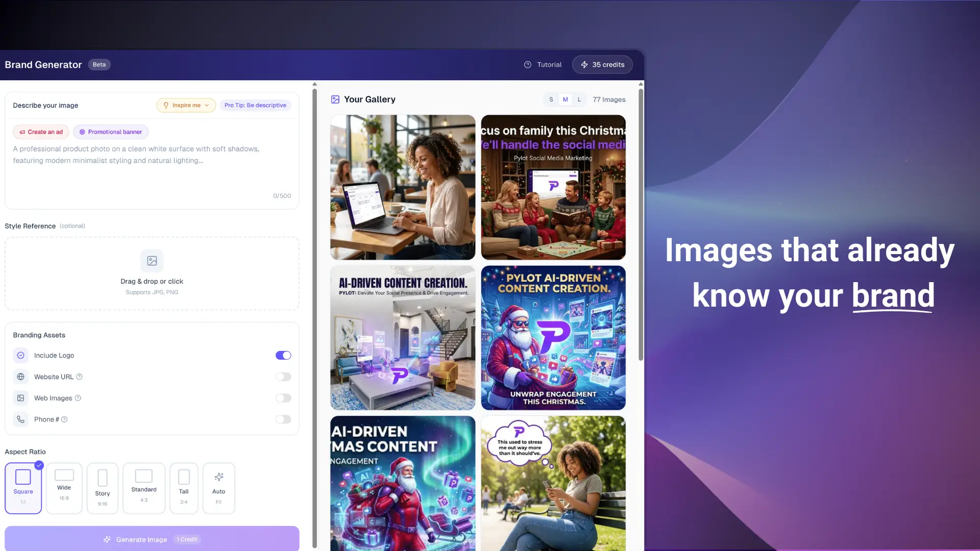Click the Tutorial question mark icon

point(527,65)
